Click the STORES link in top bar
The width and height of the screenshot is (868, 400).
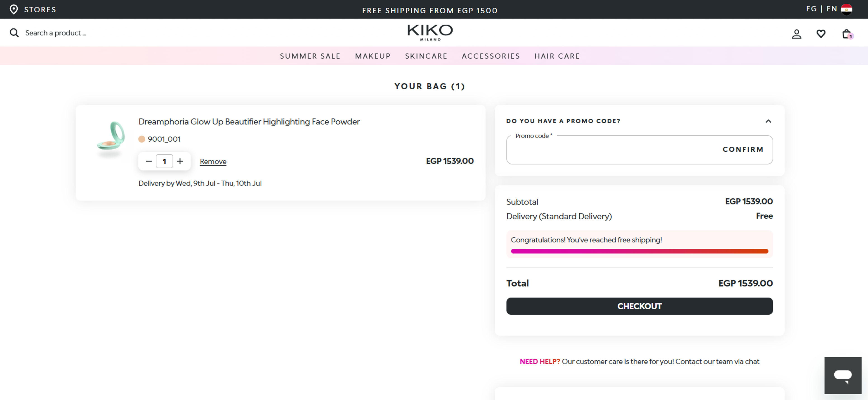[40, 10]
